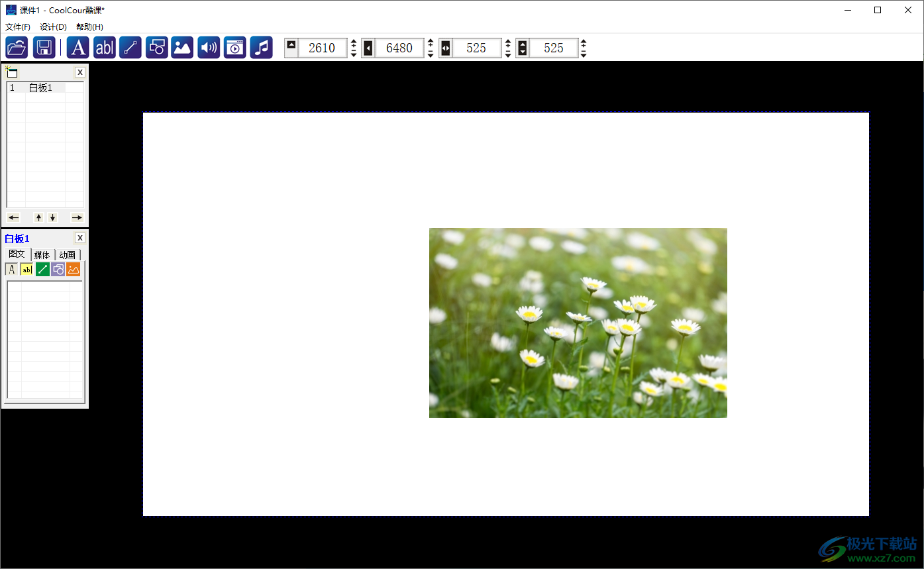
Task: Open the 文件(F) menu
Action: [x=18, y=27]
